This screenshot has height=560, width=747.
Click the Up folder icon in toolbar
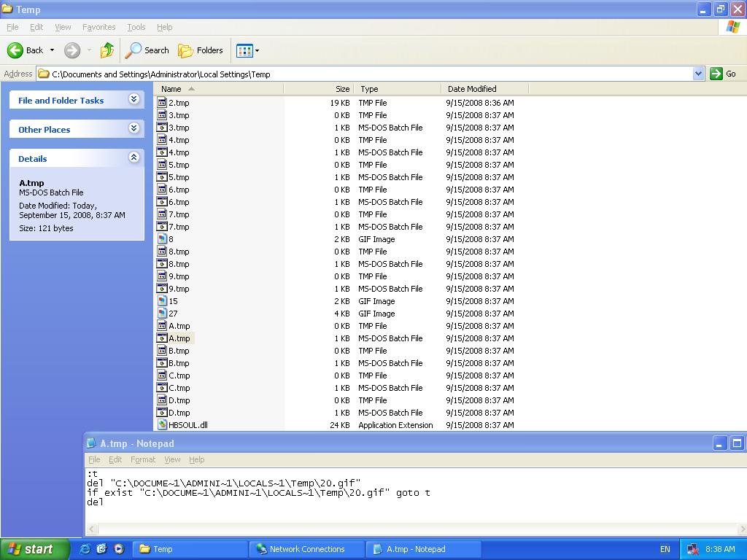pyautogui.click(x=107, y=50)
